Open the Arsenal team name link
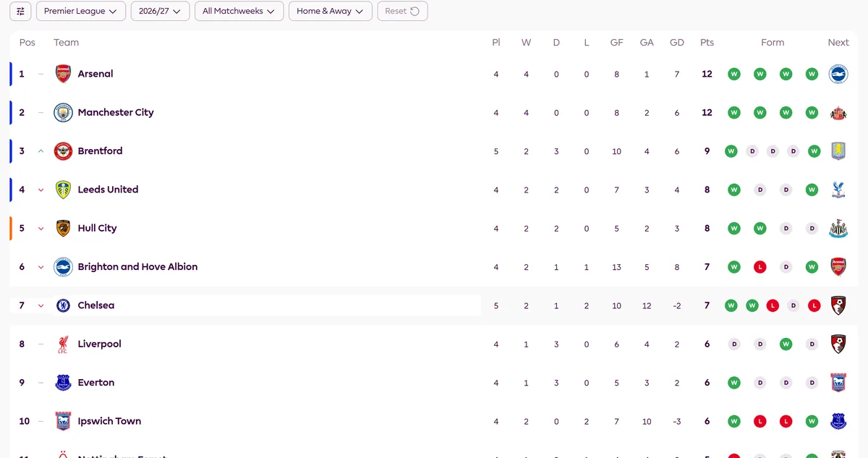This screenshot has width=868, height=458. pos(95,74)
